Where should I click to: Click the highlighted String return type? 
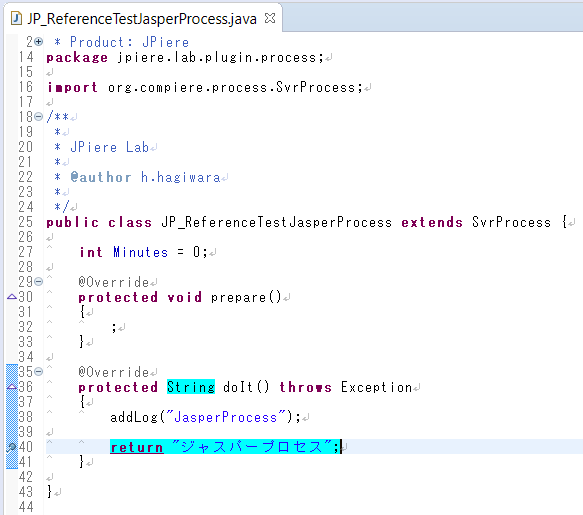click(x=191, y=387)
